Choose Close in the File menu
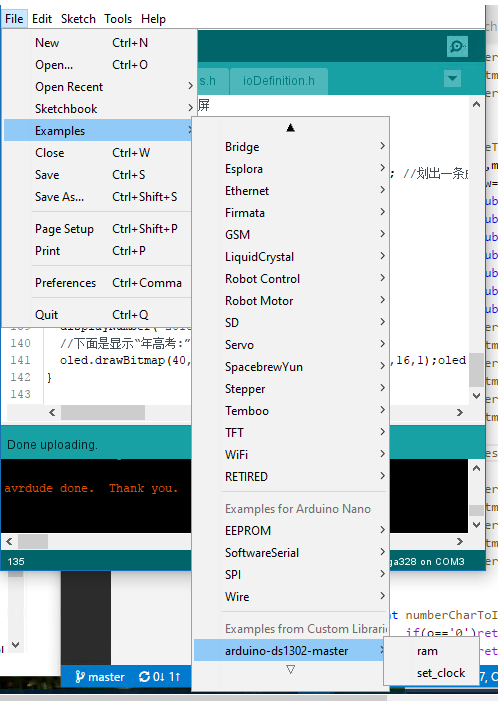The width and height of the screenshot is (498, 701). point(98,153)
